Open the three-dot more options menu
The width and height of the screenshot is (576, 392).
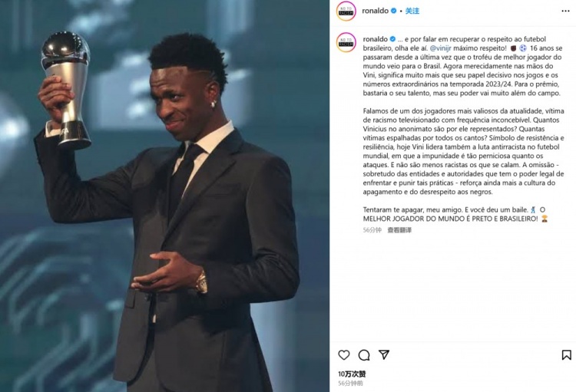tap(565, 11)
